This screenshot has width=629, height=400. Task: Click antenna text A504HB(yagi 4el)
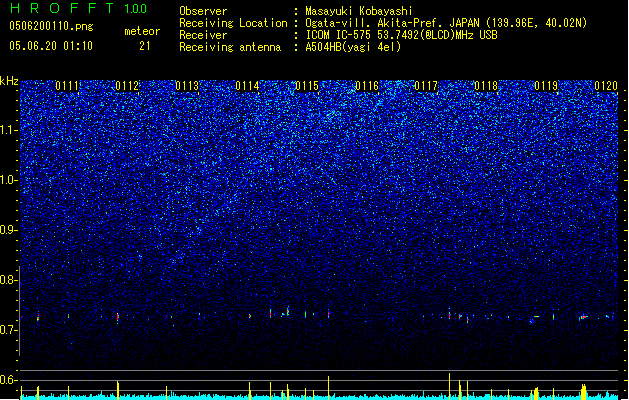point(353,47)
